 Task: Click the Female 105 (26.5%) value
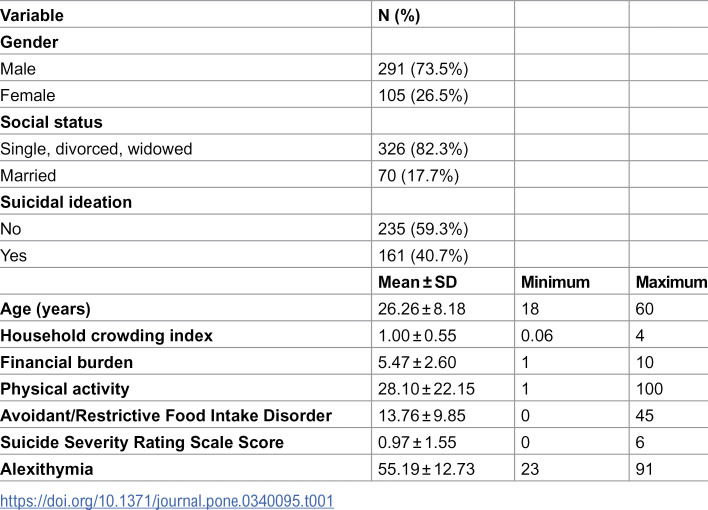pyautogui.click(x=423, y=95)
